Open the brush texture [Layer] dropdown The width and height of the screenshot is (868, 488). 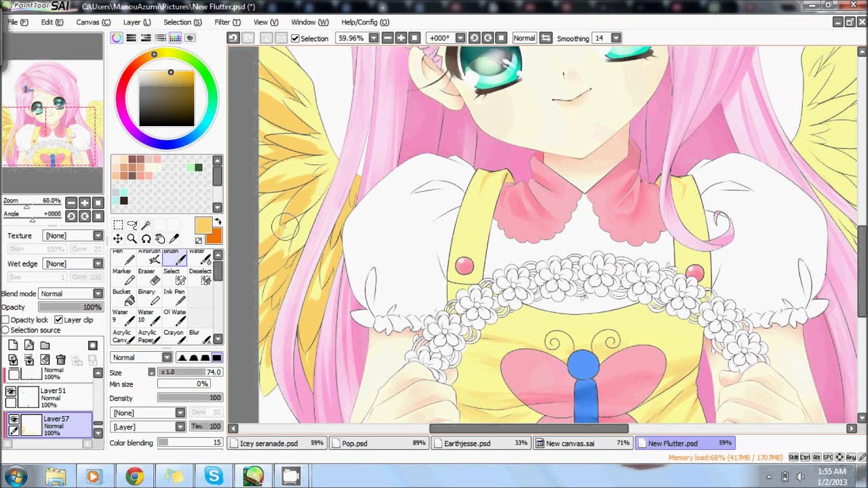coord(148,426)
